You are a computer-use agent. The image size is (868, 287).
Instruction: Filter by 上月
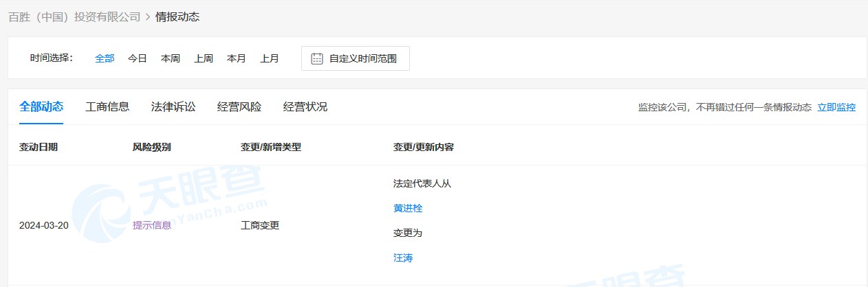pos(270,58)
